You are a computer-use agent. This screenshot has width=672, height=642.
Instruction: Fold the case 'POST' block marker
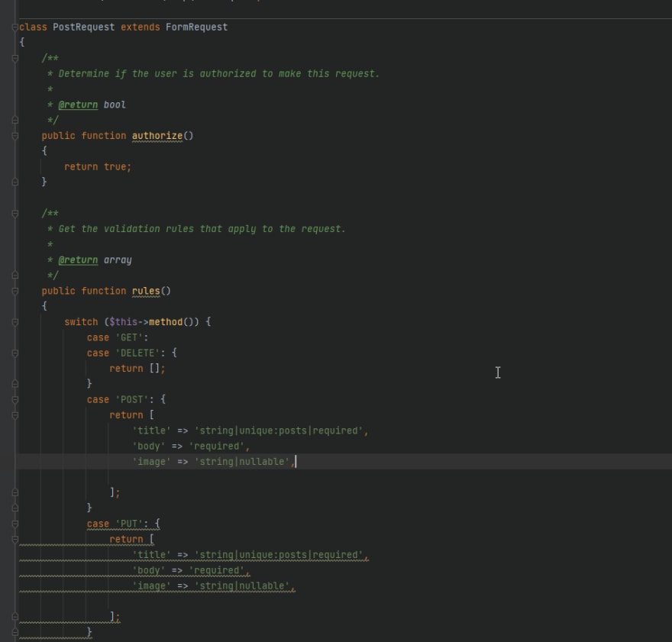click(x=15, y=399)
